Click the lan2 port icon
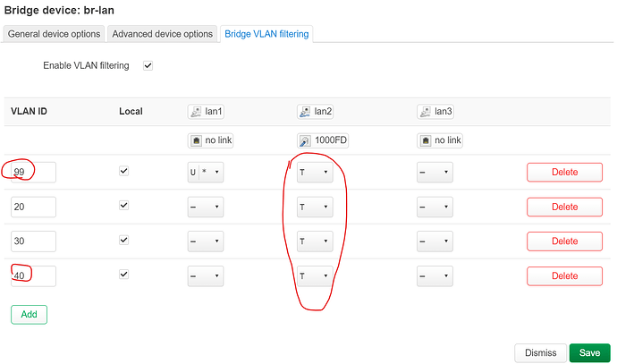Screen dimensions: 617x364 tap(305, 112)
